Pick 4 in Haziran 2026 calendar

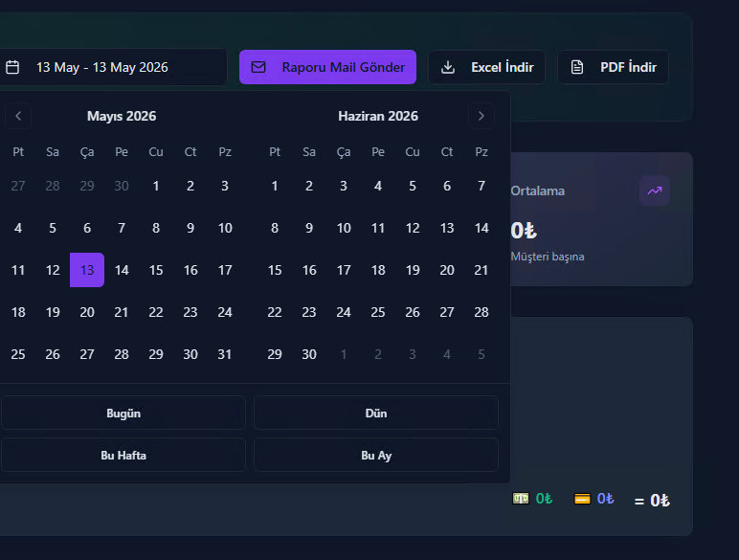[378, 186]
